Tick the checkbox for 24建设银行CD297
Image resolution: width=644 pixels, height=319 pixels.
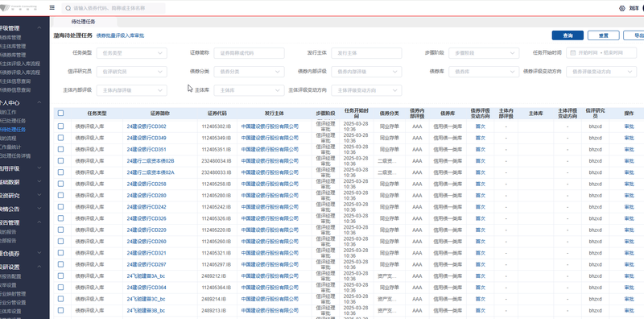pyautogui.click(x=61, y=264)
